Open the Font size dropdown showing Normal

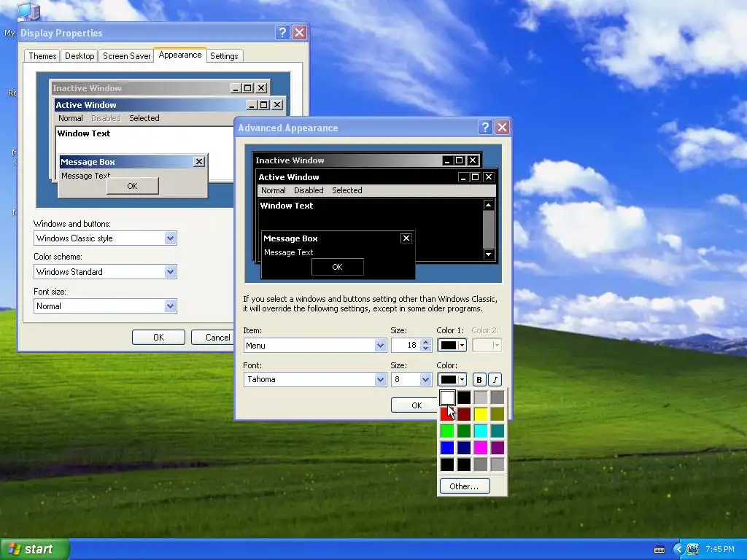coord(170,306)
